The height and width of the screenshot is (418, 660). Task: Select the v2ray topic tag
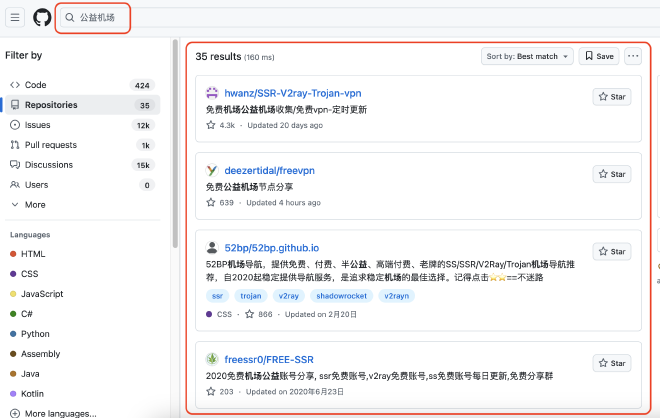click(289, 296)
